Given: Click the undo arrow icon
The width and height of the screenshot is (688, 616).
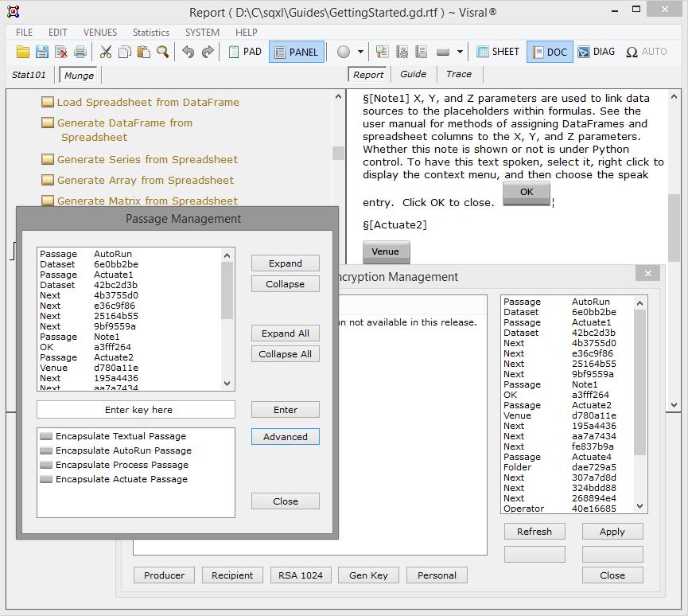Looking at the screenshot, I should pyautogui.click(x=188, y=52).
